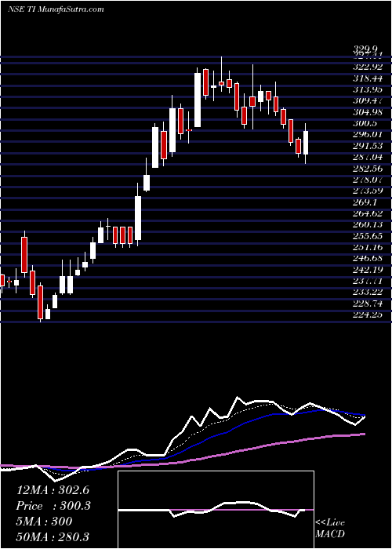Click the 50MA : 280.3 readout
This screenshot has width=392, height=549.
point(53,536)
